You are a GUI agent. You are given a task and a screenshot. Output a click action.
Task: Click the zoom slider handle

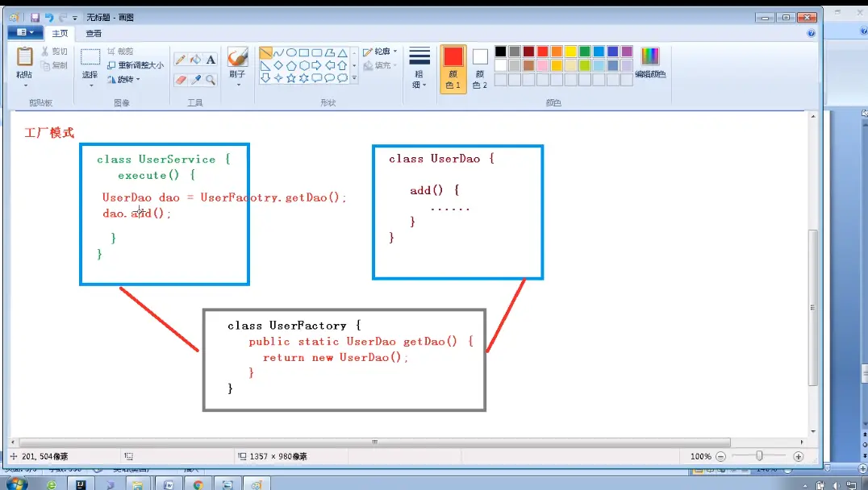pyautogui.click(x=760, y=455)
